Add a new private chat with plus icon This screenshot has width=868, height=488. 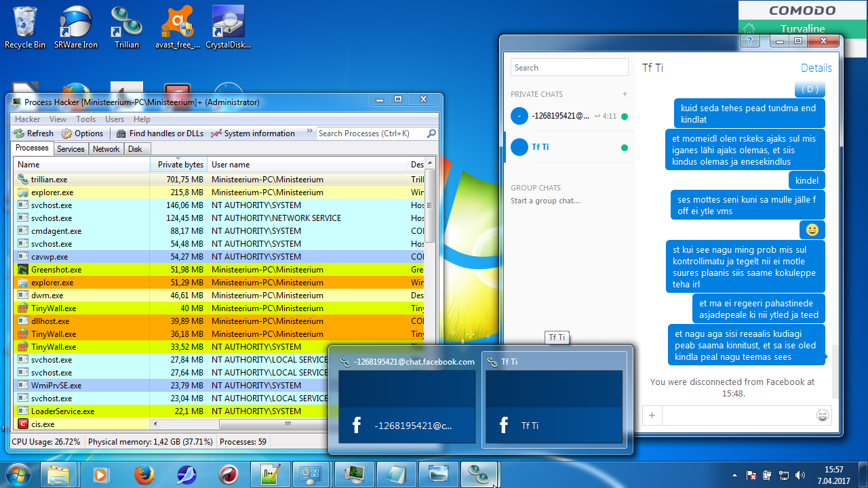(x=625, y=94)
